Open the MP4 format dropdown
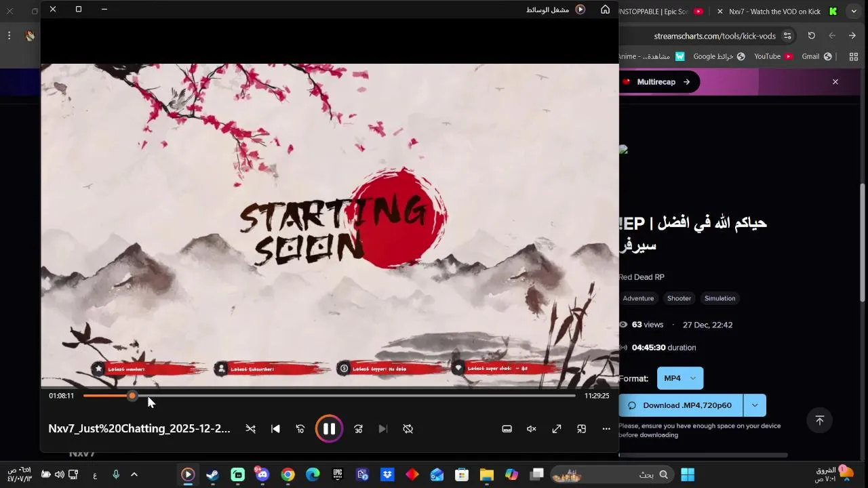The image size is (868, 488). click(x=680, y=378)
